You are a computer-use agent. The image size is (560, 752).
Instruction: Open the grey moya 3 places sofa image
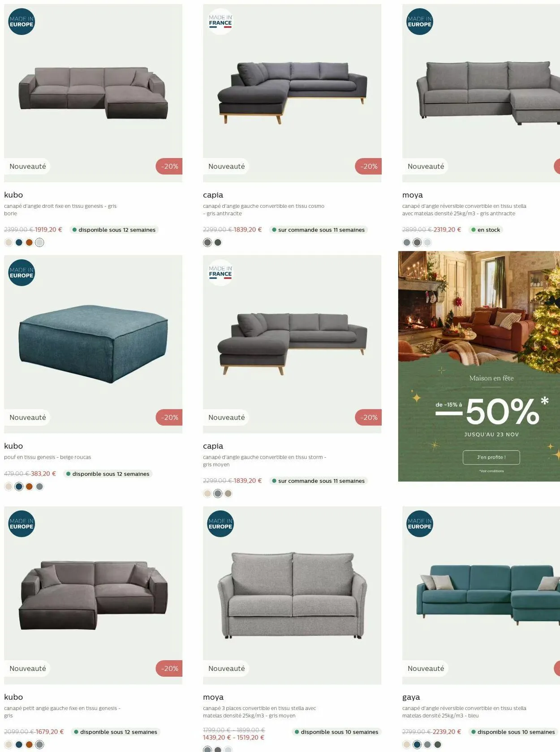[x=292, y=595]
